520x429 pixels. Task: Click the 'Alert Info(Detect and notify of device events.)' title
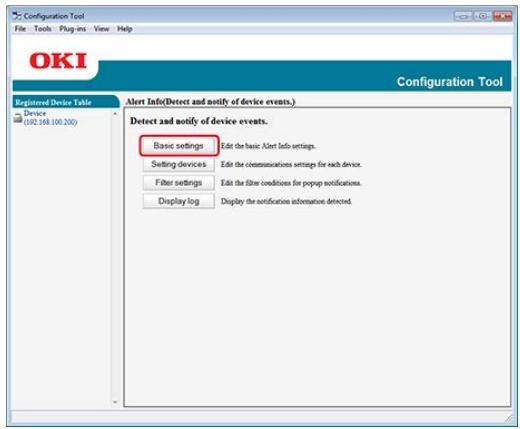[210, 102]
